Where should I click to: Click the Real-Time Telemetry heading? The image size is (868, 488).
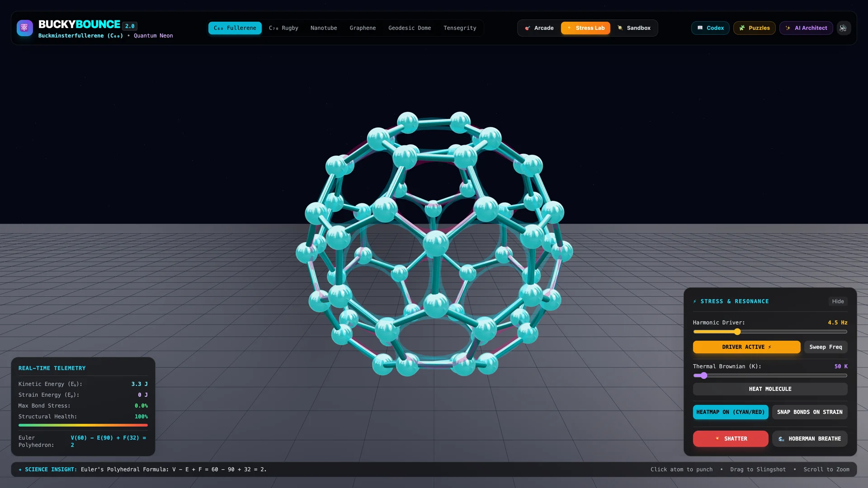[52, 368]
